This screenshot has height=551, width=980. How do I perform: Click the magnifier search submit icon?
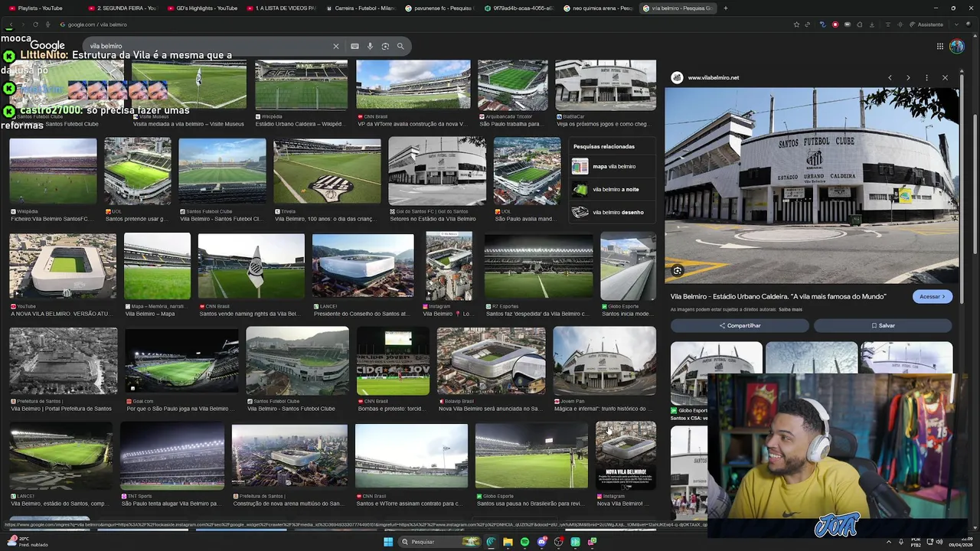coord(400,46)
